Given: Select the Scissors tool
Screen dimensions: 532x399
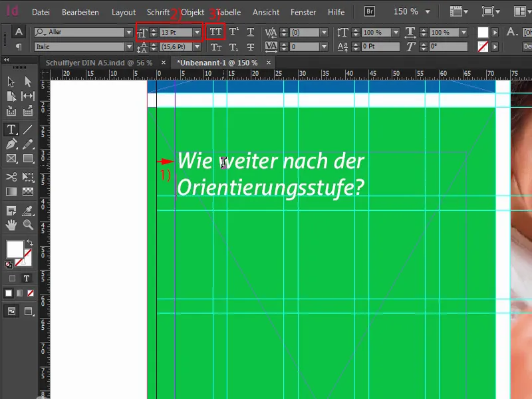Looking at the screenshot, I should (11, 177).
